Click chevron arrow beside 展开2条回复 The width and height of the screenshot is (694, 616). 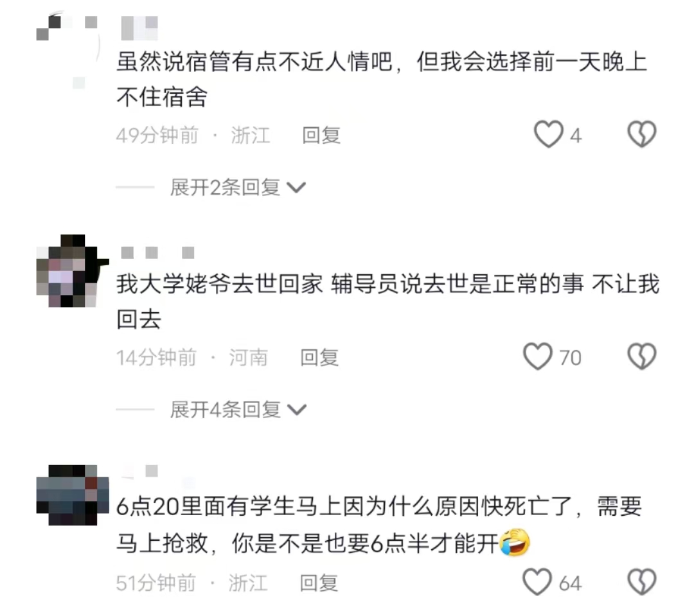296,188
